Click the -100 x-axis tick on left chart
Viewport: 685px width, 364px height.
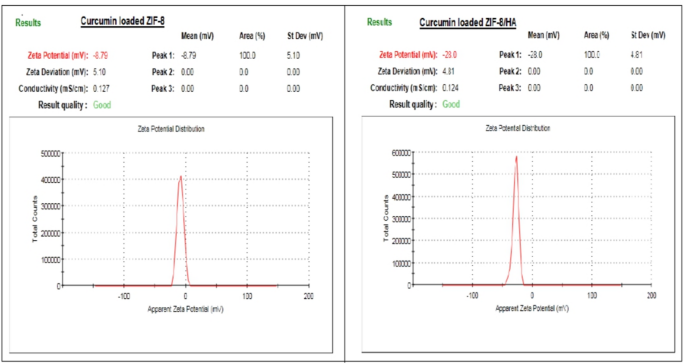[124, 296]
